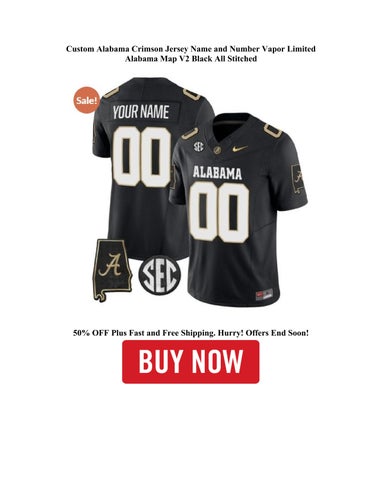Screen dimensions: 371x480
Task: Click the orange Sale! badge
Action: pyautogui.click(x=87, y=100)
